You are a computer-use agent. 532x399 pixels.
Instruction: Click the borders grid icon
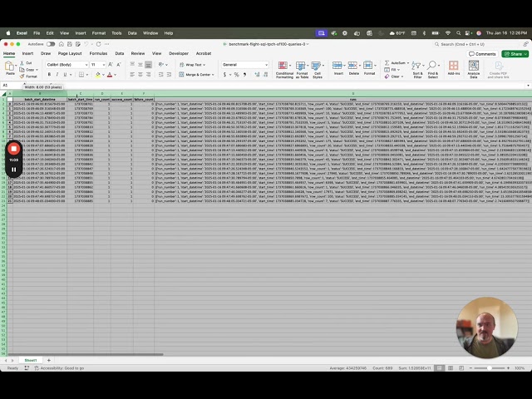click(81, 74)
